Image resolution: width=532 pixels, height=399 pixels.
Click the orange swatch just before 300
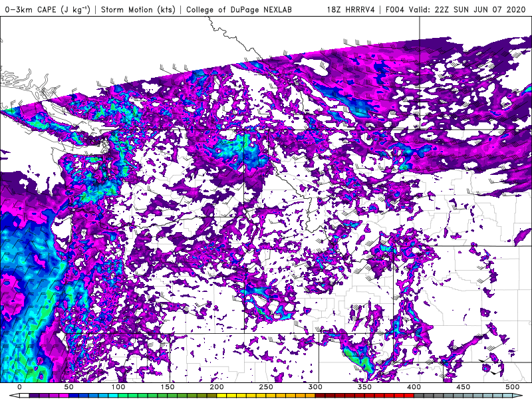310,395
